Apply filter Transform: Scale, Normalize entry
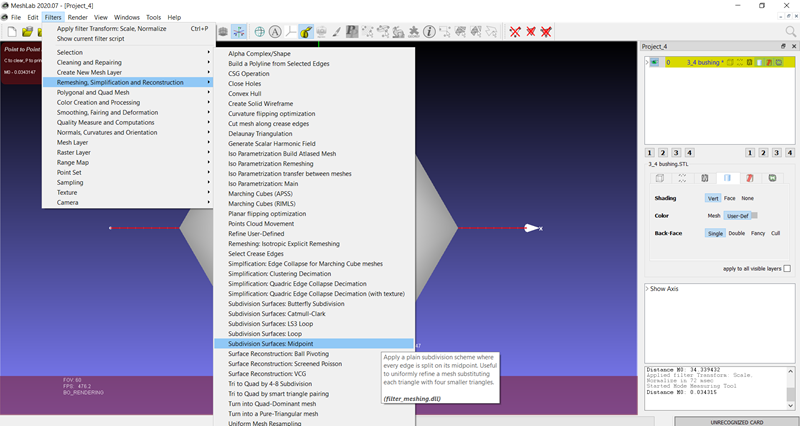The height and width of the screenshot is (426, 800). click(x=128, y=29)
